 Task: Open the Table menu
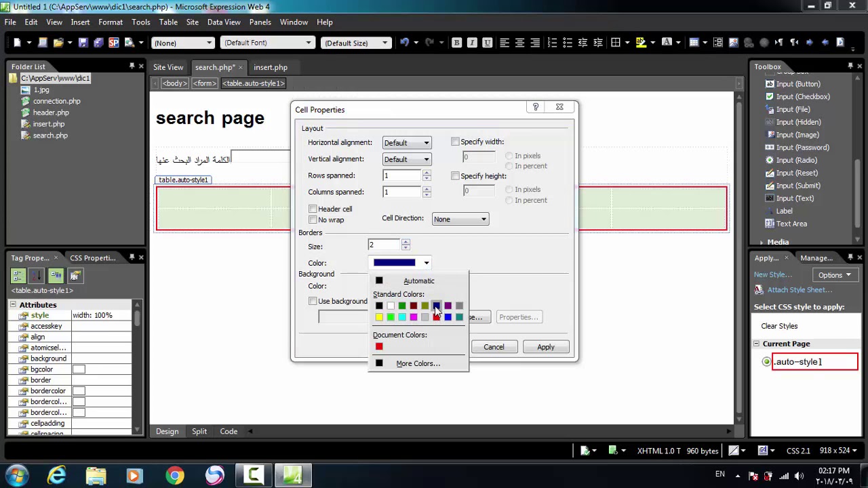coord(168,22)
